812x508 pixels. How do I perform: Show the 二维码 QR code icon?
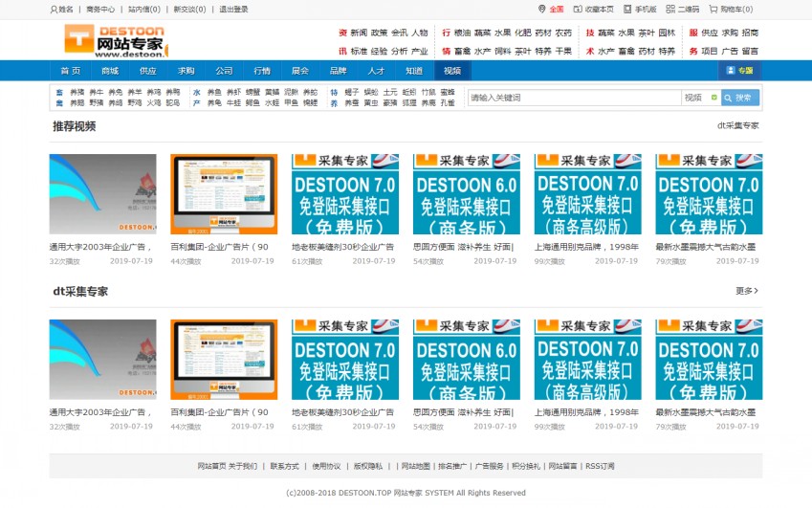pos(670,9)
